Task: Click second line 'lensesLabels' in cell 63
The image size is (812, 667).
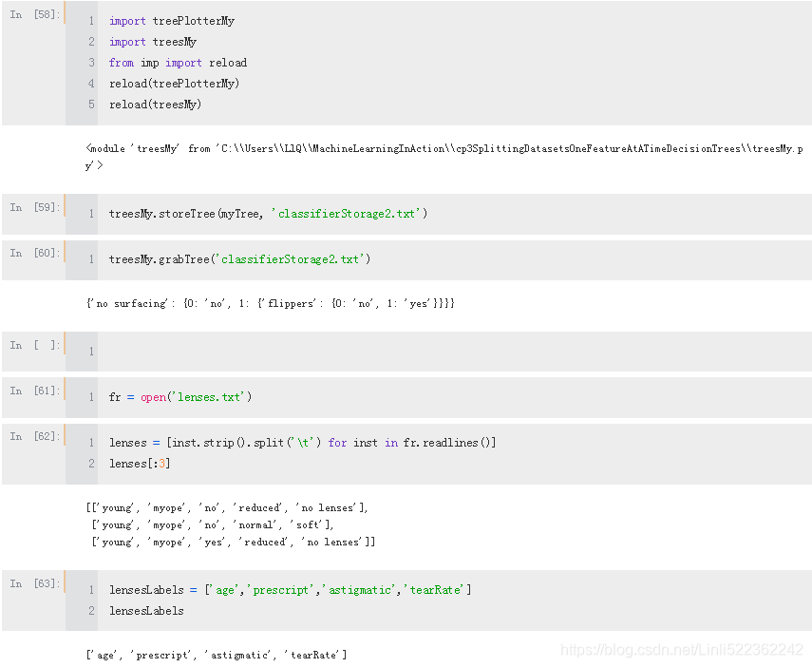Action: tap(146, 611)
